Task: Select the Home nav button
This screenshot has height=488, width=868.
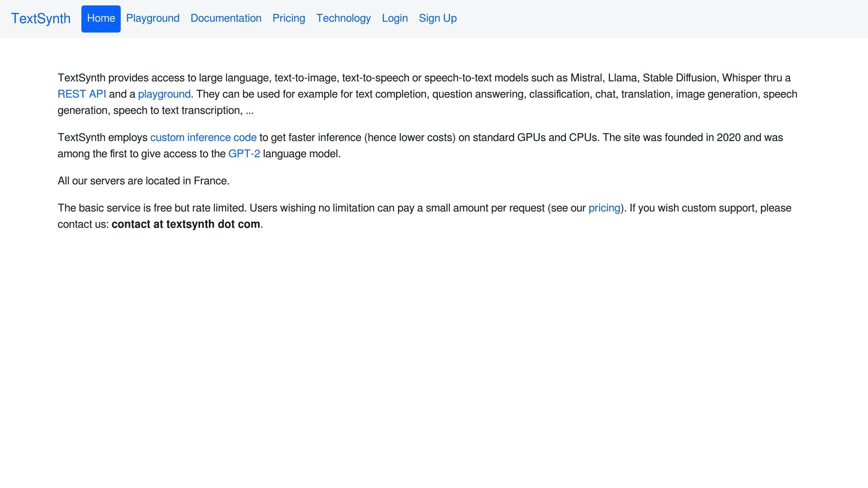Action: (101, 19)
